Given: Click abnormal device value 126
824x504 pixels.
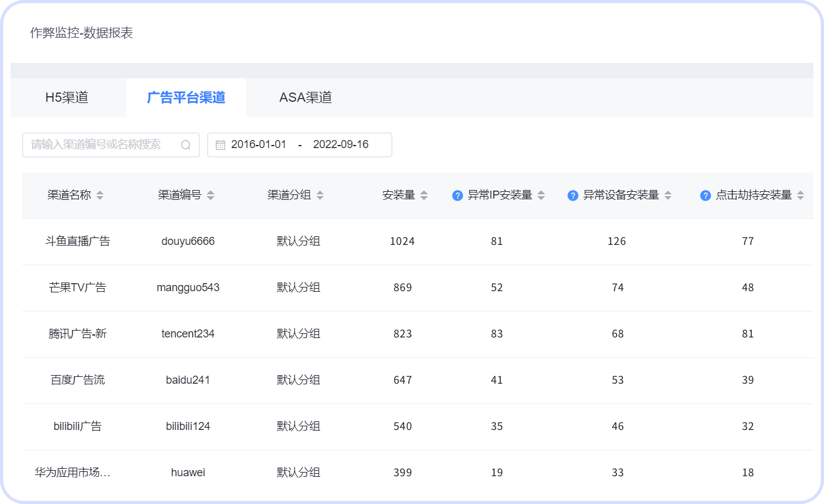Looking at the screenshot, I should pyautogui.click(x=617, y=242).
